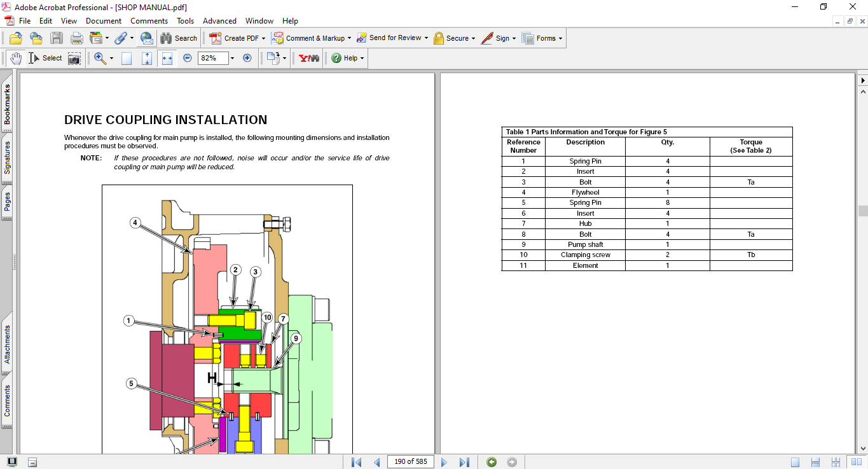868x469 pixels.
Task: Click the Search button
Action: tap(179, 38)
